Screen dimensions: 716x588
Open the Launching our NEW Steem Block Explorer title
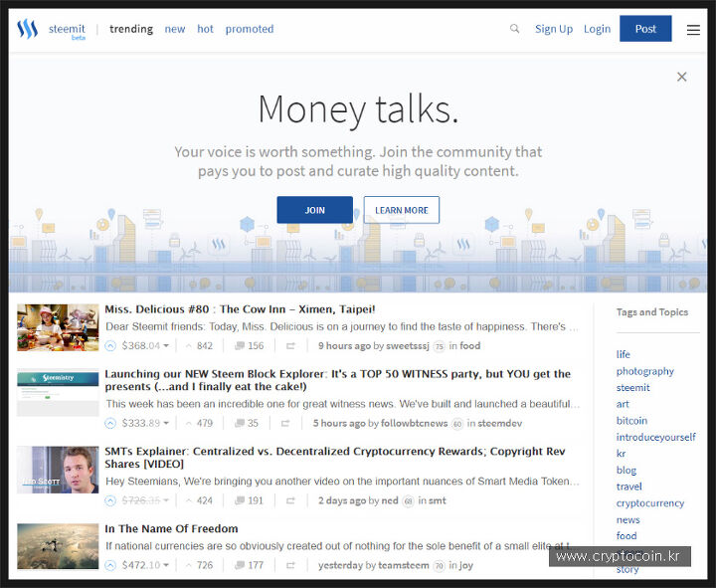click(x=337, y=380)
